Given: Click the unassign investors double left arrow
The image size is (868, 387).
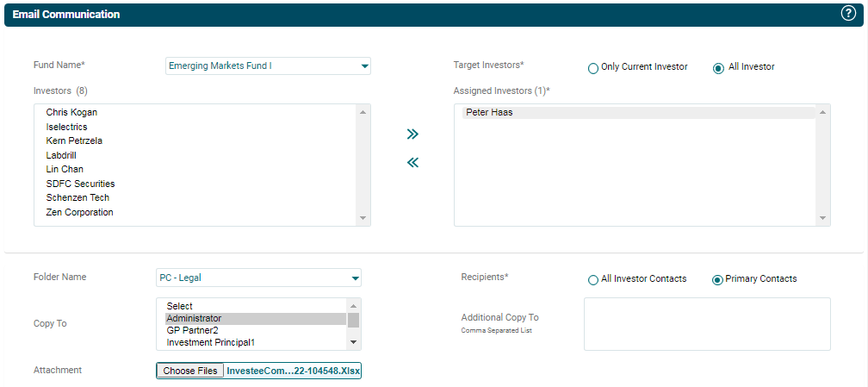Looking at the screenshot, I should 412,163.
